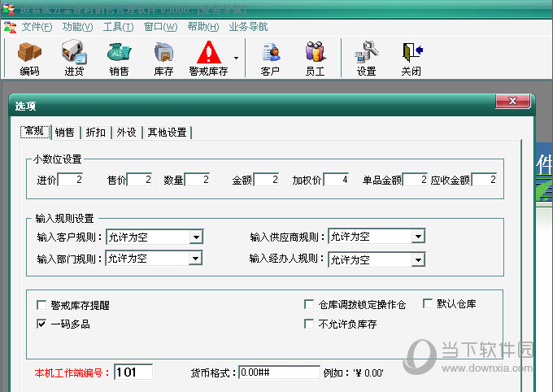This screenshot has height=392, width=553.
Task: Click the 警戒库存 warning triangle icon
Action: [209, 53]
